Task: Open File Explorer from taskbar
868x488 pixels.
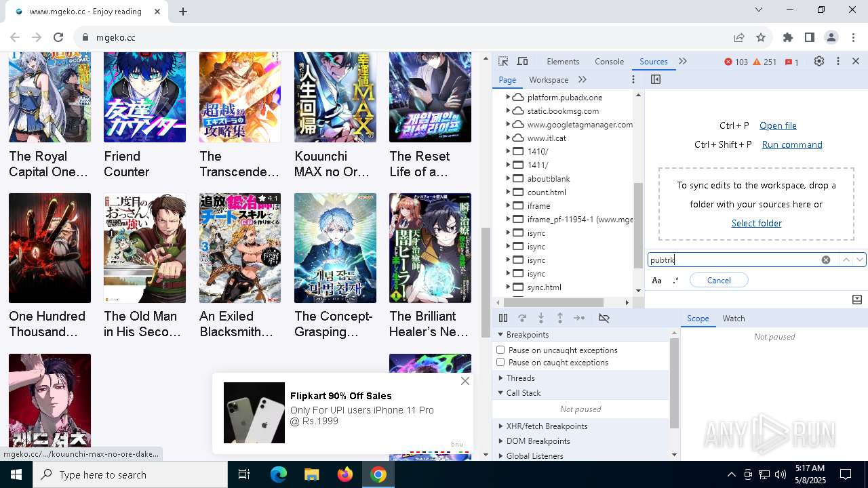Action: pos(312,474)
